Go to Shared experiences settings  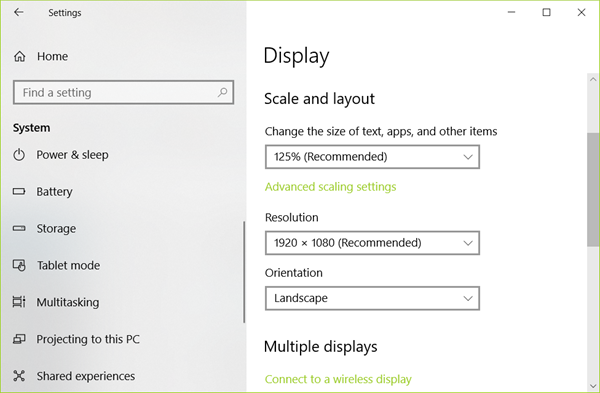click(86, 376)
